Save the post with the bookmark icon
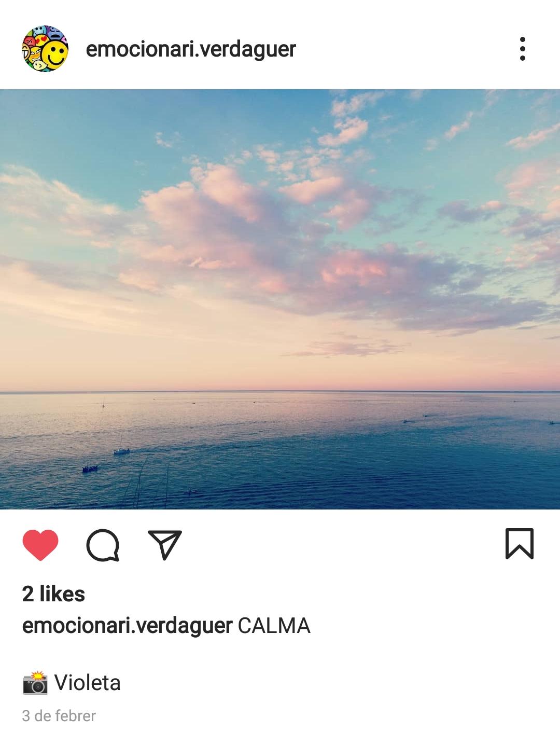 tap(519, 544)
